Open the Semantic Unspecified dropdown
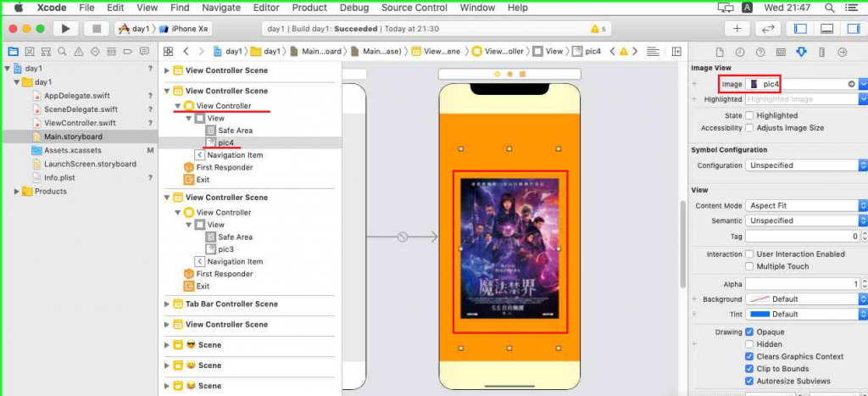Viewport: 868px width, 396px height. tap(806, 220)
